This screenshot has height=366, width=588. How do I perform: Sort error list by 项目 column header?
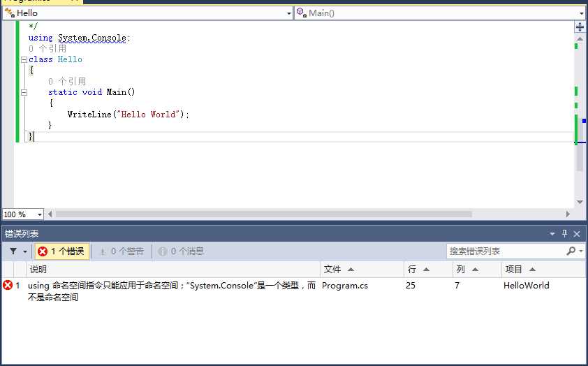point(543,269)
